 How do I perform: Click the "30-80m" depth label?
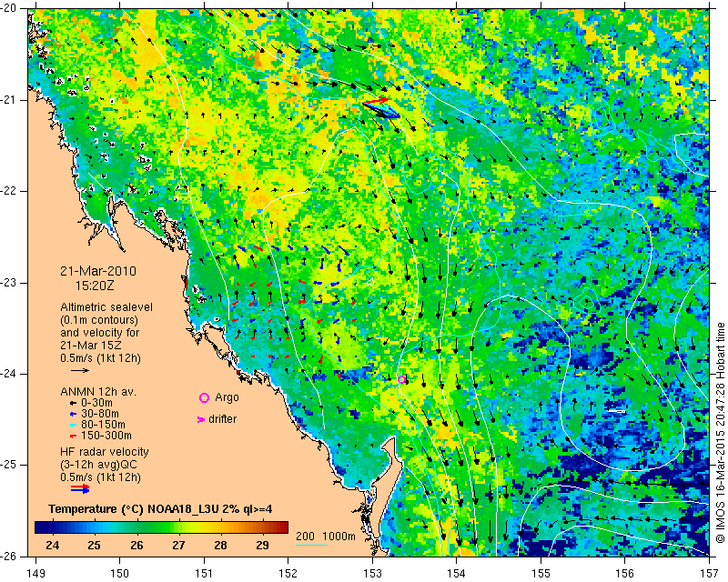click(100, 414)
